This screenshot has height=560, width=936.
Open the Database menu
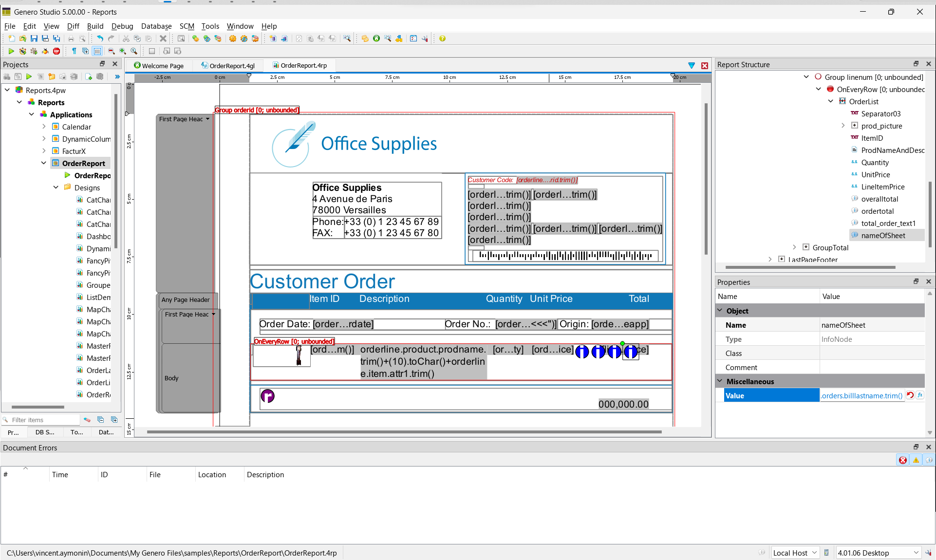156,26
